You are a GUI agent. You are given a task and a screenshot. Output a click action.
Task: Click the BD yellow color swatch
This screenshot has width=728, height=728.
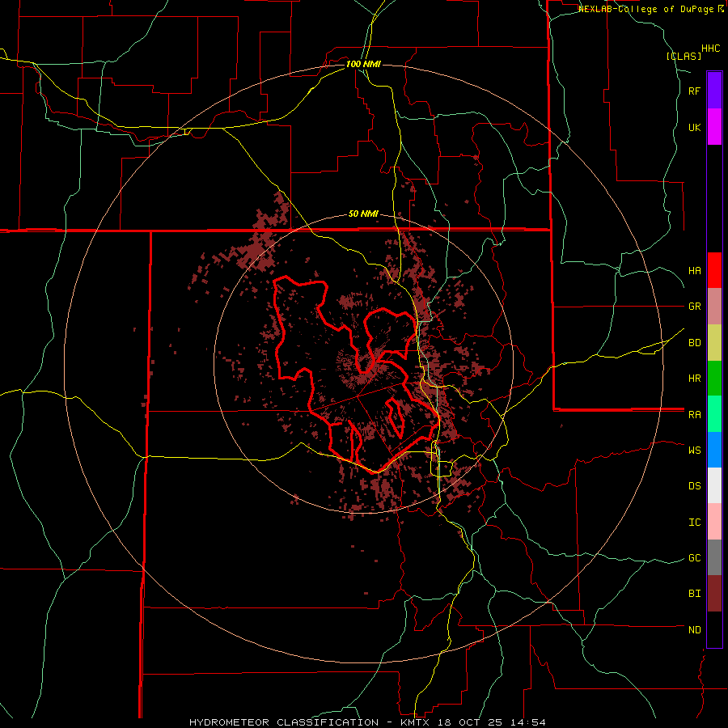(x=714, y=343)
